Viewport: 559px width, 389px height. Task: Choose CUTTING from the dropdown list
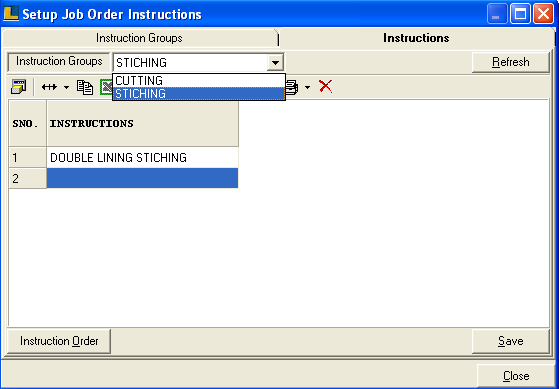pos(199,81)
